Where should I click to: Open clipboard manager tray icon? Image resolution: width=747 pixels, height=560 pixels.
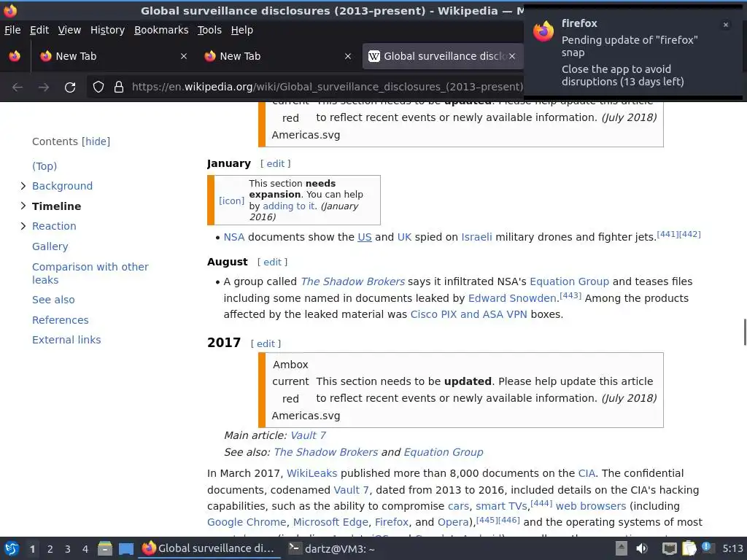pos(689,548)
